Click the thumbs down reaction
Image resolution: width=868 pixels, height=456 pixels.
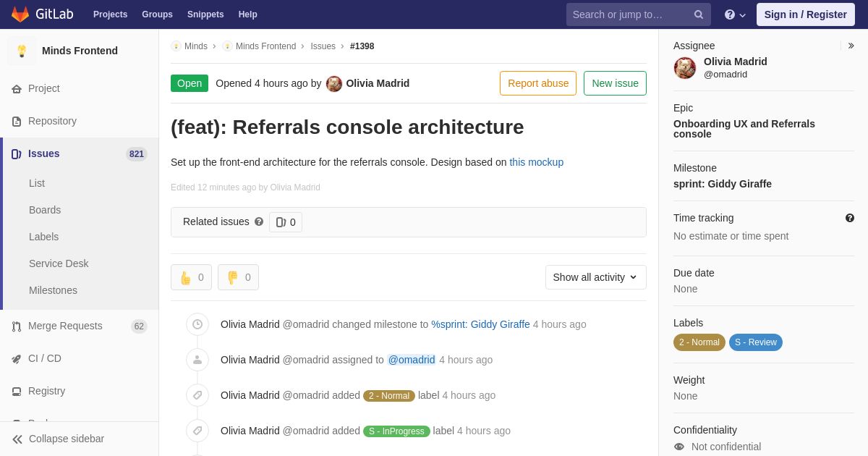pyautogui.click(x=238, y=277)
